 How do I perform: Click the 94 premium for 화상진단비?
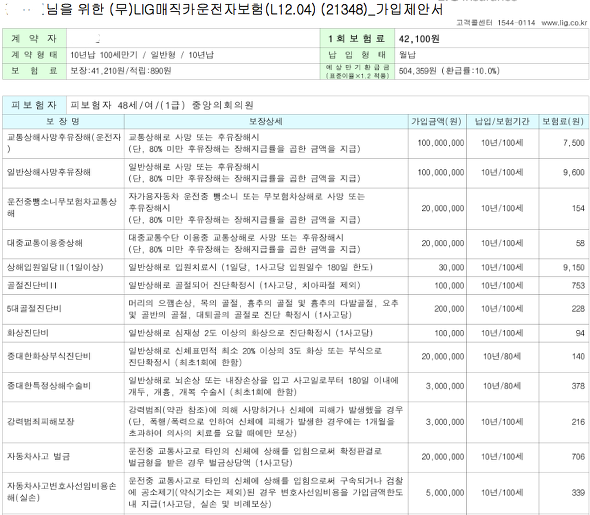pos(580,333)
